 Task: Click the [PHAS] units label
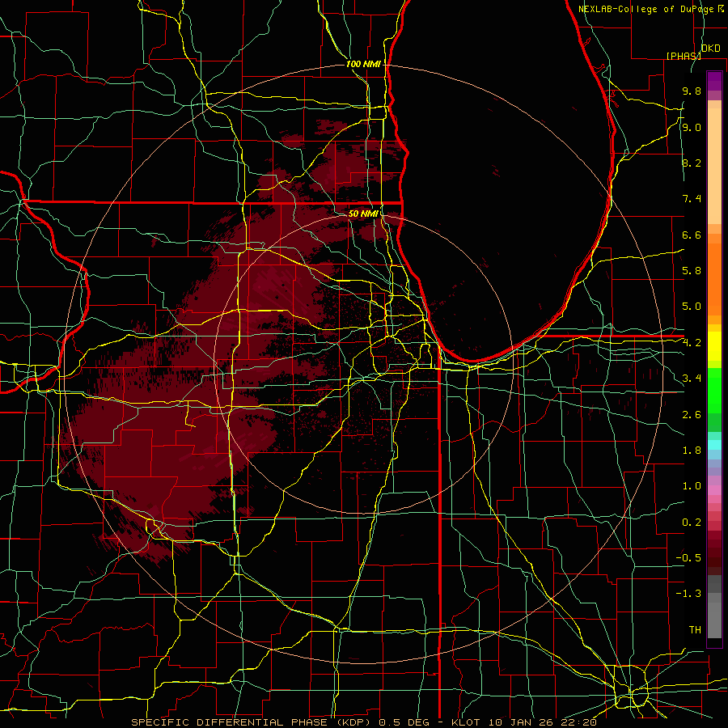[x=684, y=56]
